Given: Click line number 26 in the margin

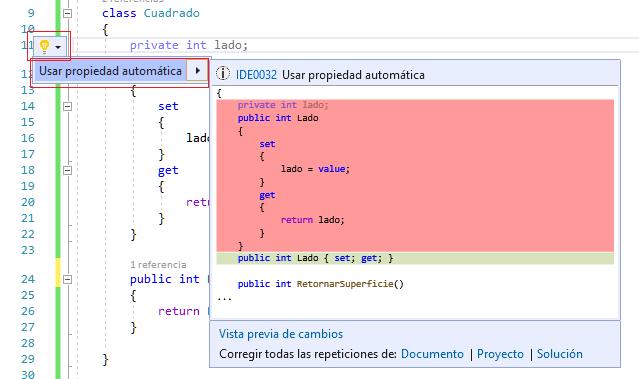Looking at the screenshot, I should pyautogui.click(x=28, y=311).
